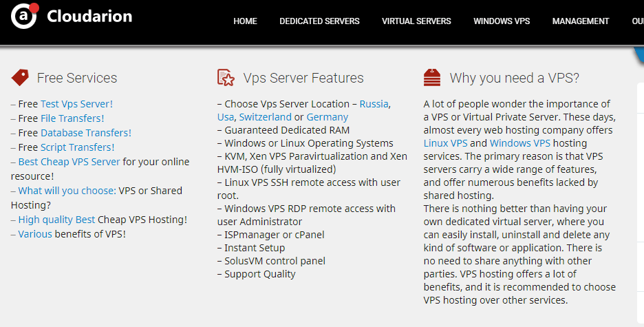Click the Why you need a VPS? heading
Screen dimensions: 644x327
(x=515, y=78)
